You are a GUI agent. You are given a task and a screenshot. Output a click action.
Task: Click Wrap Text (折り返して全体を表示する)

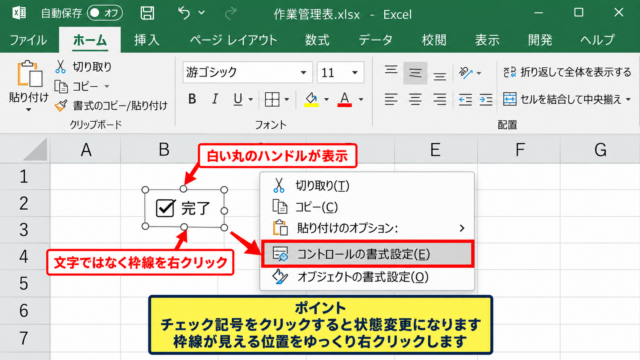[x=567, y=72]
